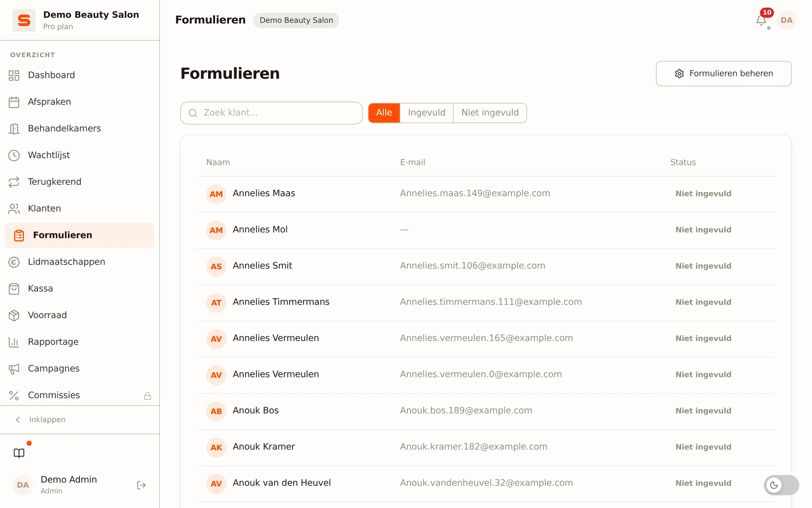Click the Terugkerend repeat icon
This screenshot has width=812, height=508.
click(14, 182)
